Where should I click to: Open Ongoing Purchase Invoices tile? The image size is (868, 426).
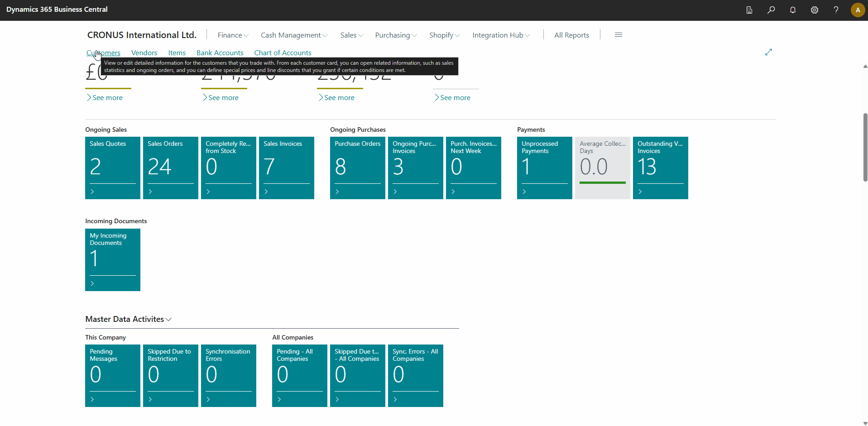[416, 168]
